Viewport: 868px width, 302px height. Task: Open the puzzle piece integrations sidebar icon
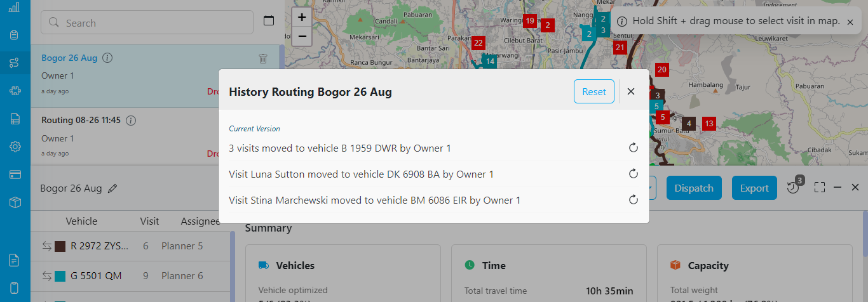pos(15,91)
